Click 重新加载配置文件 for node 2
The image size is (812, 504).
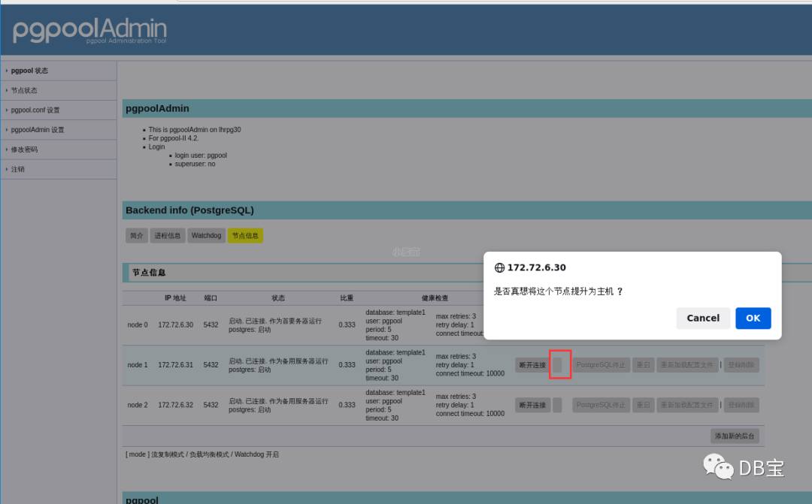click(x=687, y=405)
